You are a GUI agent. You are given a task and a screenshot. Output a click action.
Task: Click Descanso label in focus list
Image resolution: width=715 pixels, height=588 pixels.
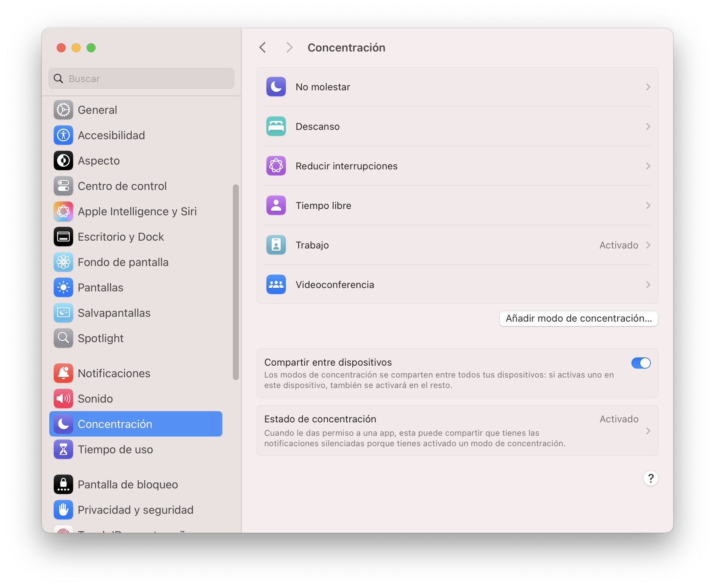click(318, 126)
